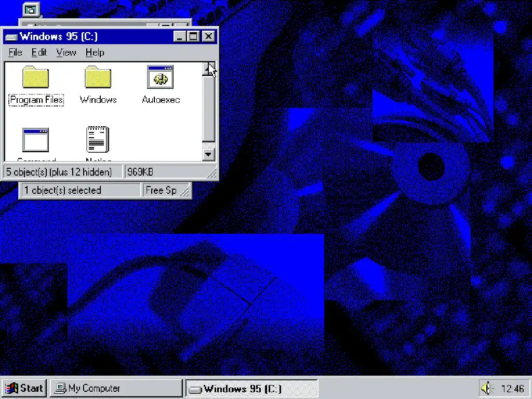The width and height of the screenshot is (532, 399).
Task: Click the vertical scrollbar thumb
Action: click(208, 108)
